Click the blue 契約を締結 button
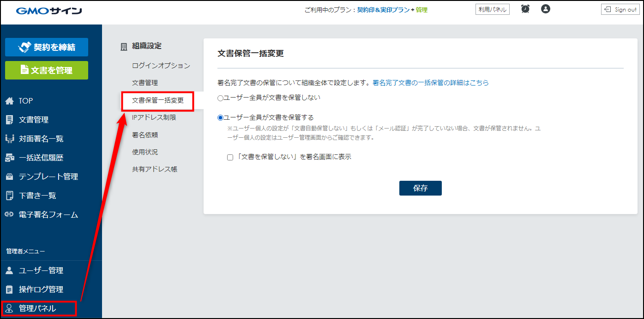This screenshot has height=319, width=644. 47,47
